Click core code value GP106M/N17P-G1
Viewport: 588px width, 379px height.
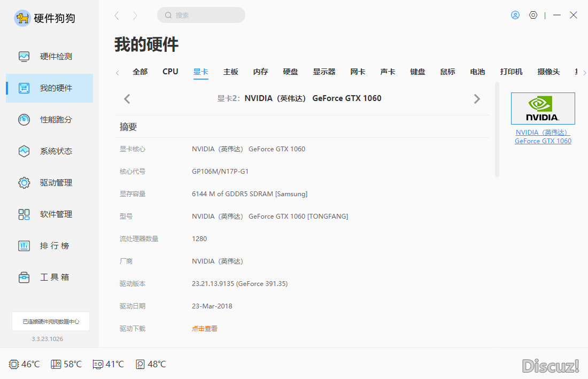(x=220, y=171)
